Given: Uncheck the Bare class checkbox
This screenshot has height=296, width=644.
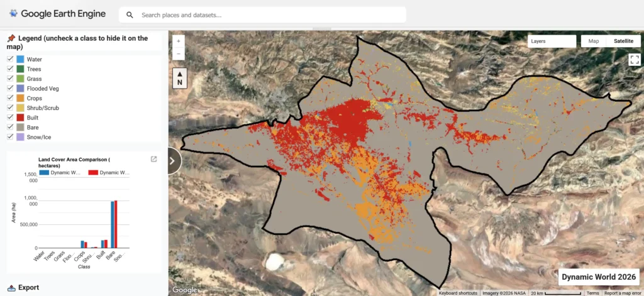Looking at the screenshot, I should (10, 128).
